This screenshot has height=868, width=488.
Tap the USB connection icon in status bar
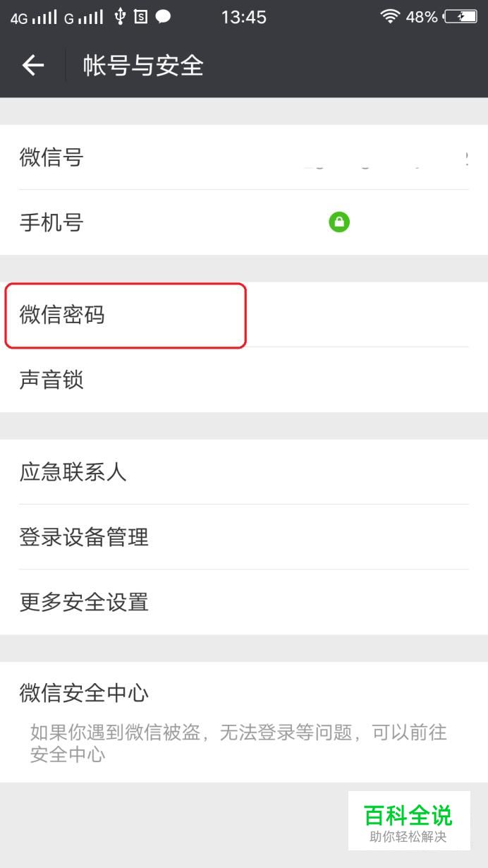point(120,16)
